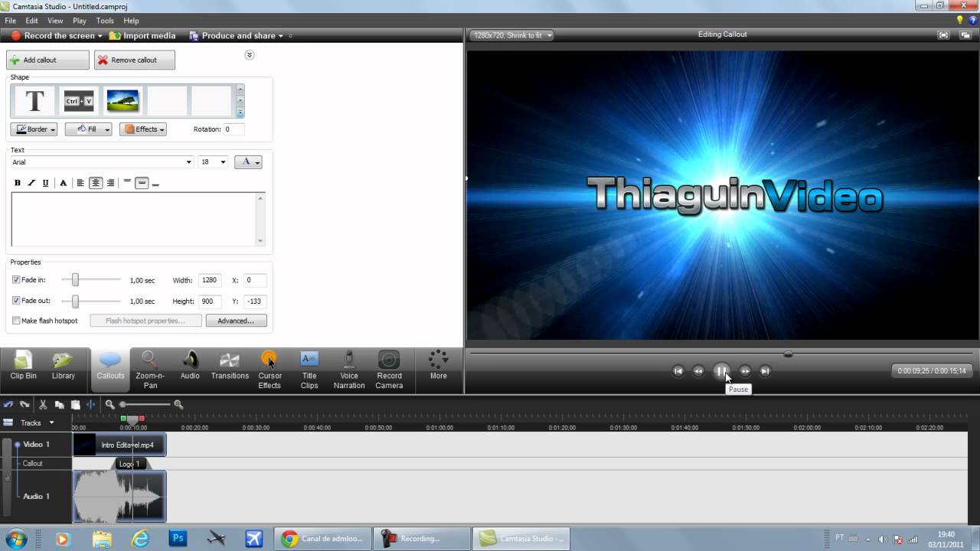Adjust the Fade out slider
The image size is (980, 551).
[75, 301]
